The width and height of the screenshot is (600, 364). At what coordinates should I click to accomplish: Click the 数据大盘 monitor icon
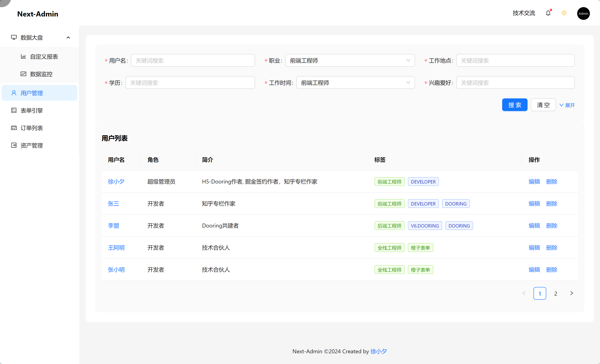pyautogui.click(x=14, y=37)
